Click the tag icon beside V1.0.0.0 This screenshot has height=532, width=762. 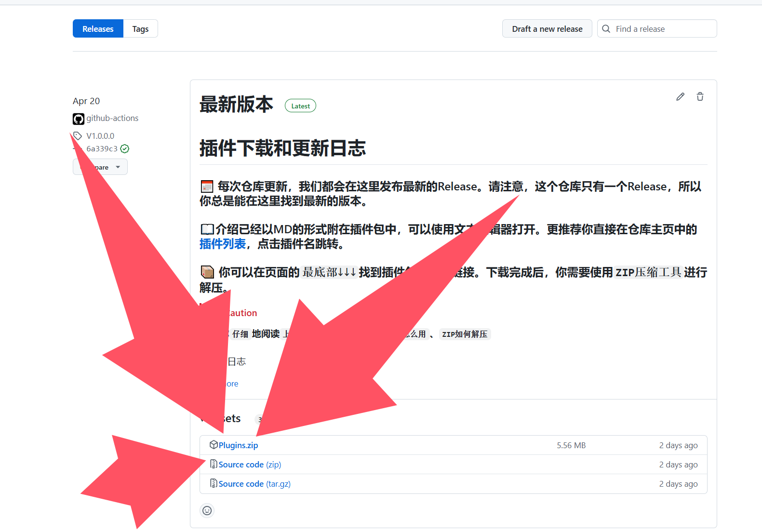click(x=78, y=136)
